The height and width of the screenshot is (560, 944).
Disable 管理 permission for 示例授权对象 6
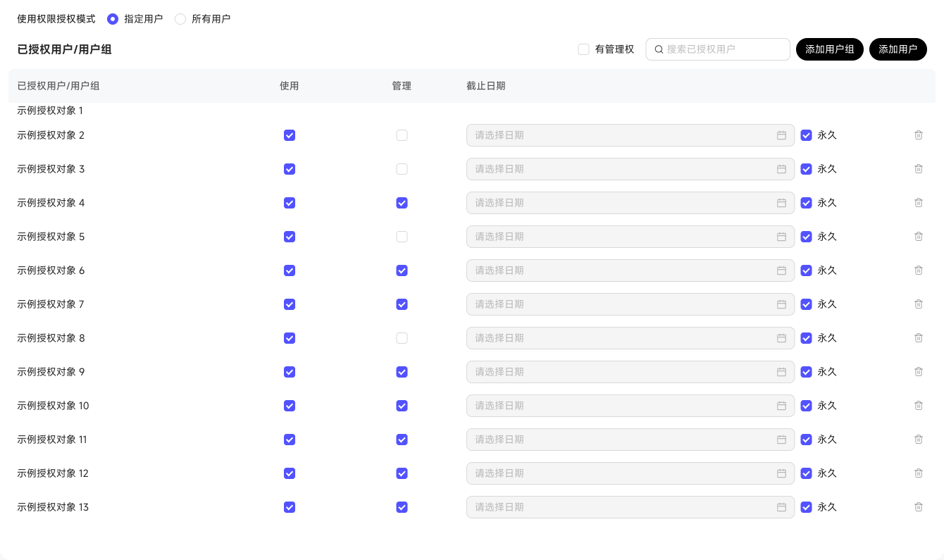click(402, 270)
